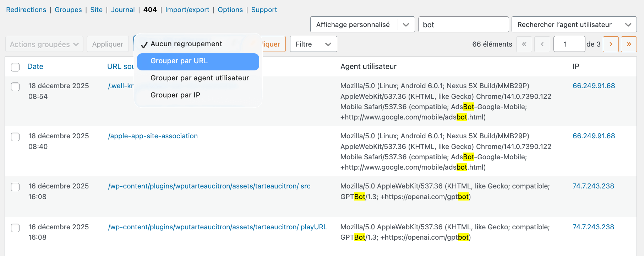Viewport: 644px width, 256px height.
Task: Pick Grouper par IP menu entry
Action: [175, 95]
